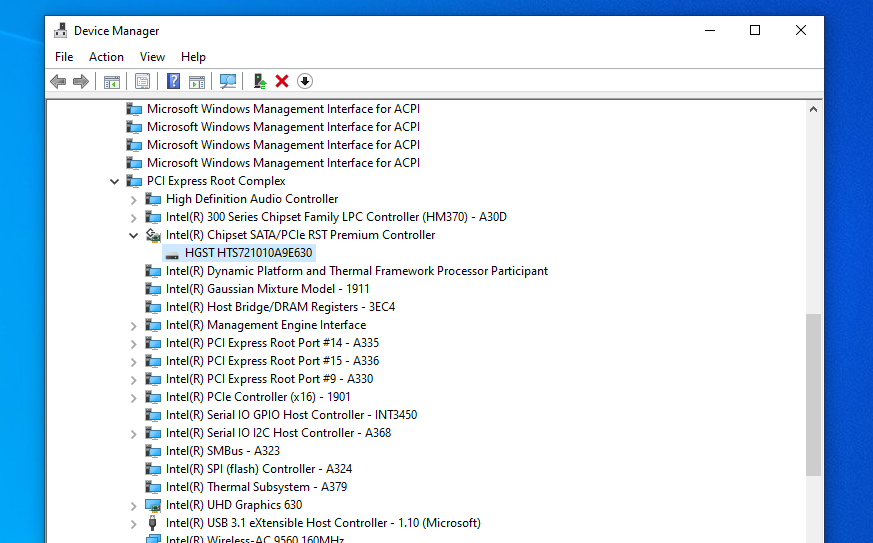The image size is (873, 543).
Task: Click Scan for hardware changes monitor icon
Action: [228, 81]
